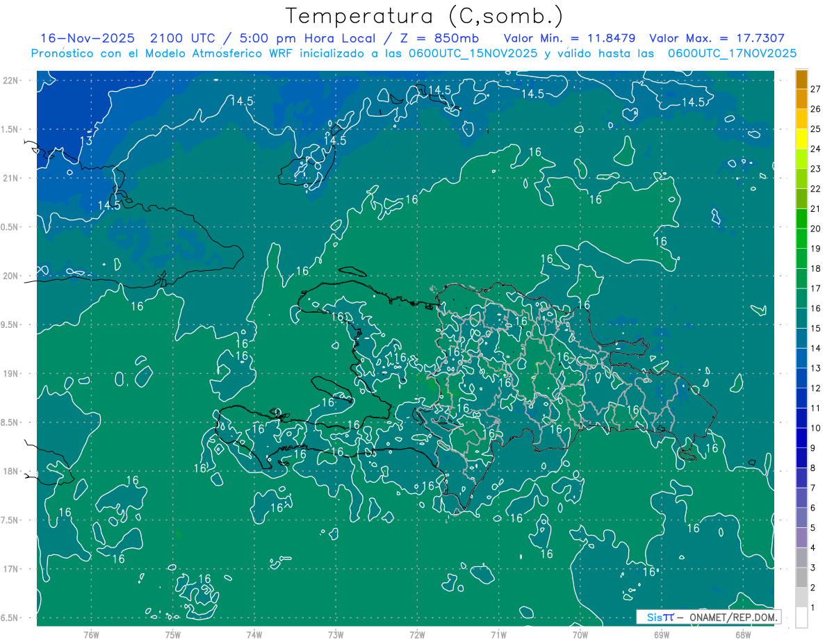Click the '13' contour label on the map
Image resolution: width=834 pixels, height=644 pixels.
(x=86, y=141)
